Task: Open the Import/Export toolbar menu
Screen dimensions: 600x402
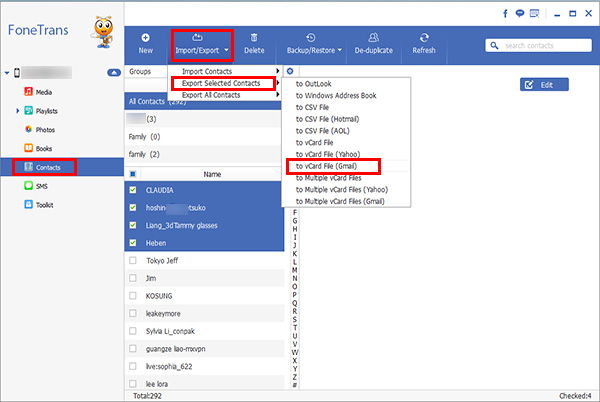Action: [202, 45]
